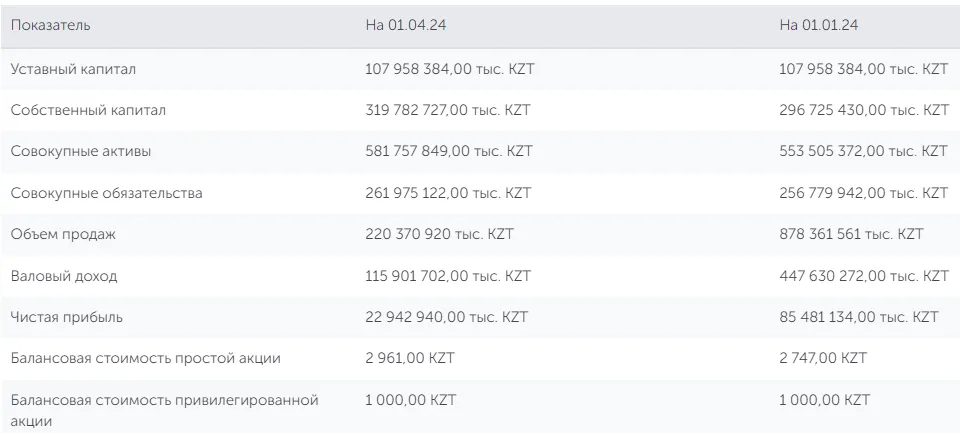Select the "Чистая прибыль" row label
This screenshot has width=960, height=433.
tap(66, 317)
